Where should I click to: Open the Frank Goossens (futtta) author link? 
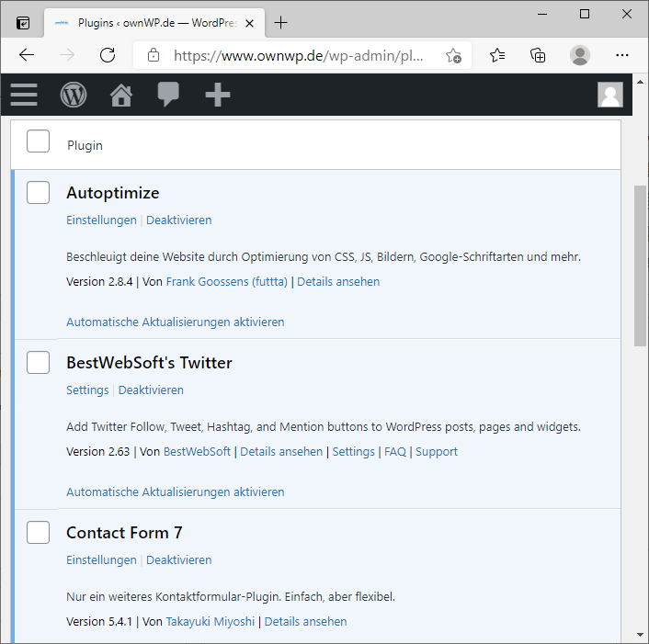[227, 282]
